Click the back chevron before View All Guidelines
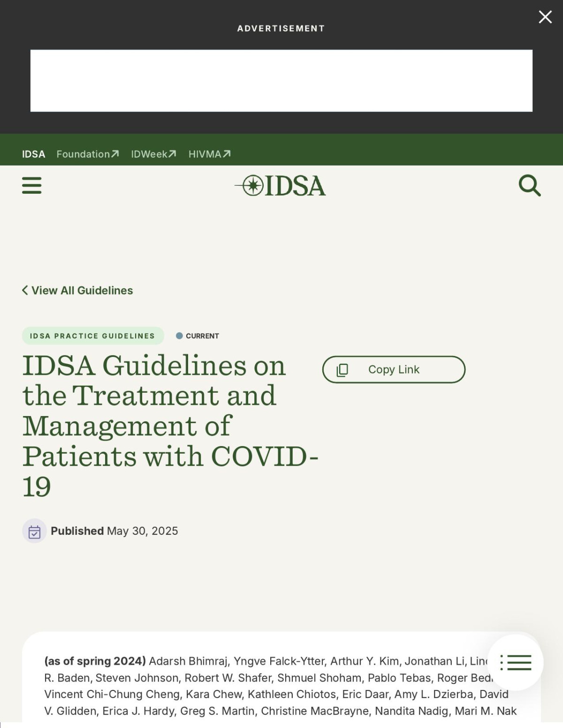This screenshot has height=728, width=563. pyautogui.click(x=25, y=290)
